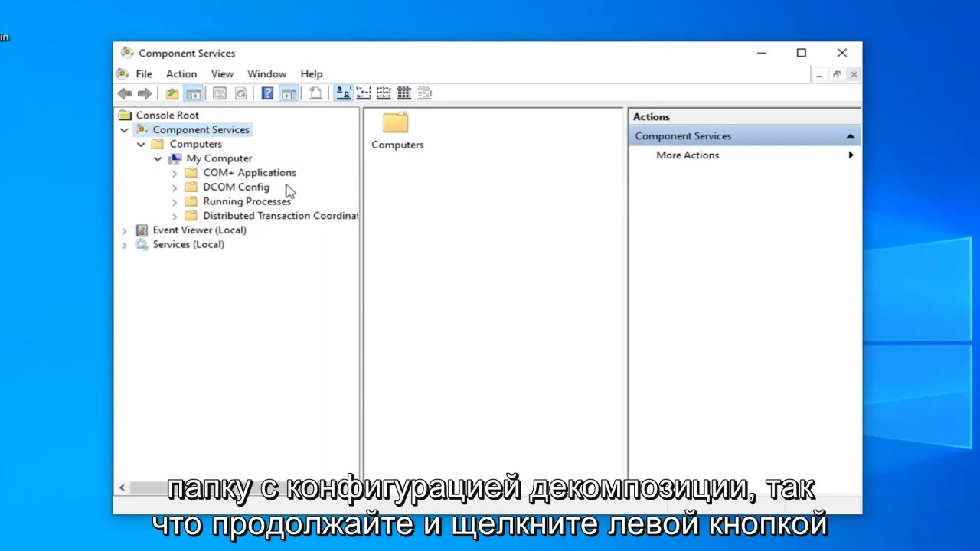Select Computers node in the tree

click(x=195, y=144)
